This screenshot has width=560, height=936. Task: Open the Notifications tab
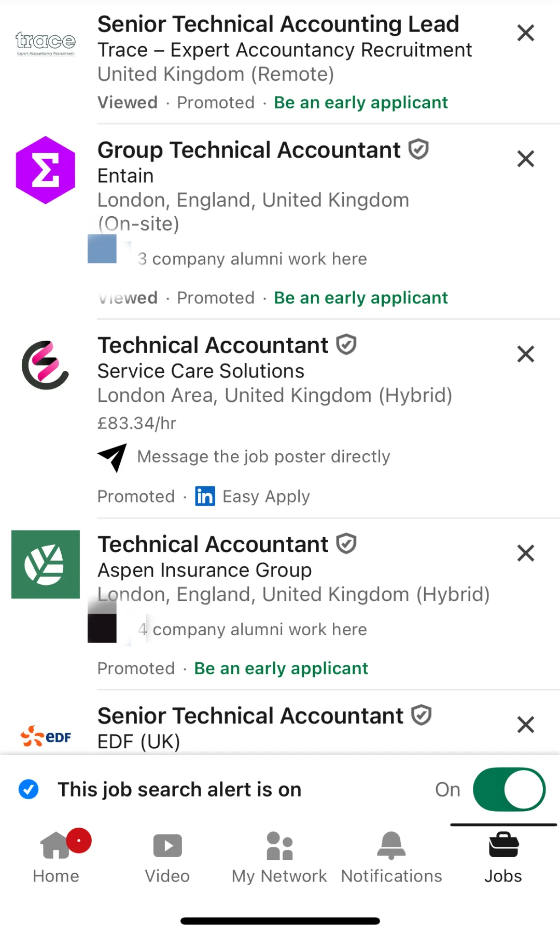391,857
